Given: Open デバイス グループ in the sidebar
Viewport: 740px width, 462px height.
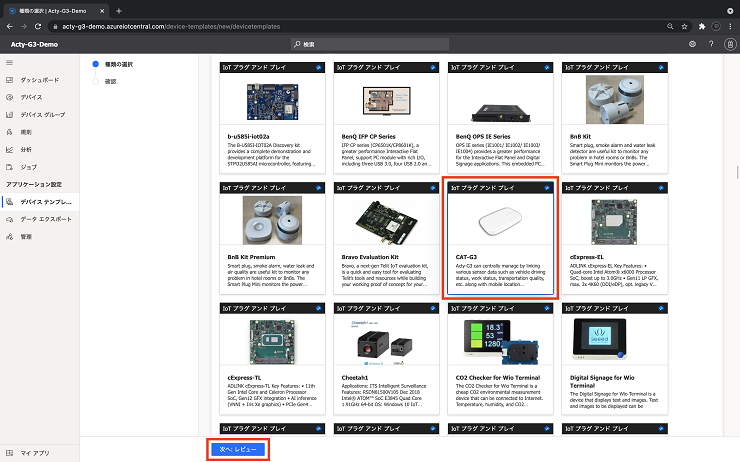Looking at the screenshot, I should click(x=40, y=115).
